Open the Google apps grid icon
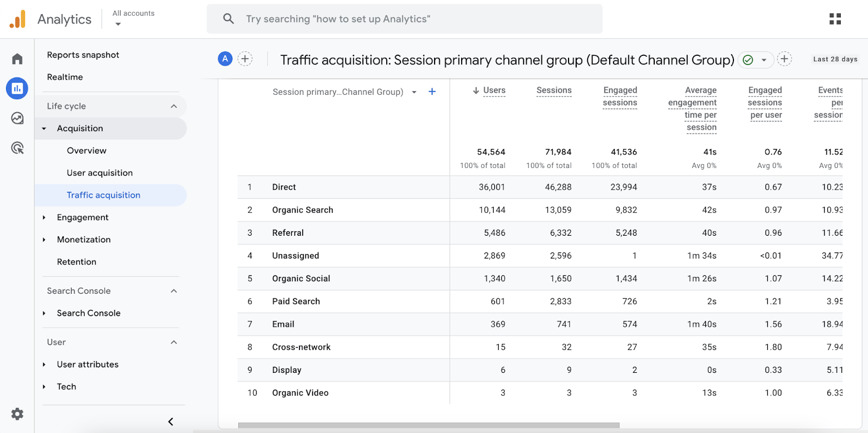 click(835, 19)
